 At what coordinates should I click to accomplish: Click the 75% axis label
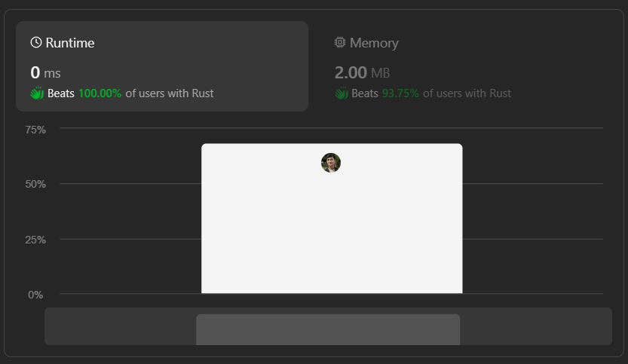tap(35, 130)
